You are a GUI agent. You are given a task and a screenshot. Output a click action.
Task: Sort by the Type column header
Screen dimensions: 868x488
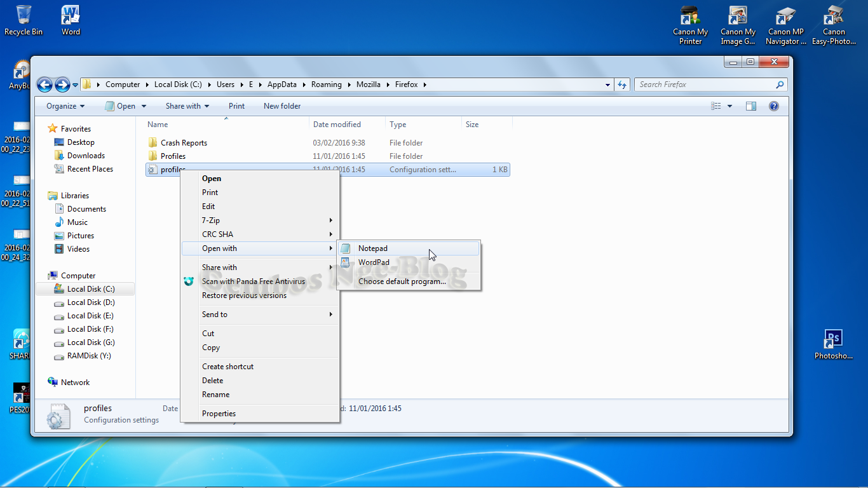423,125
